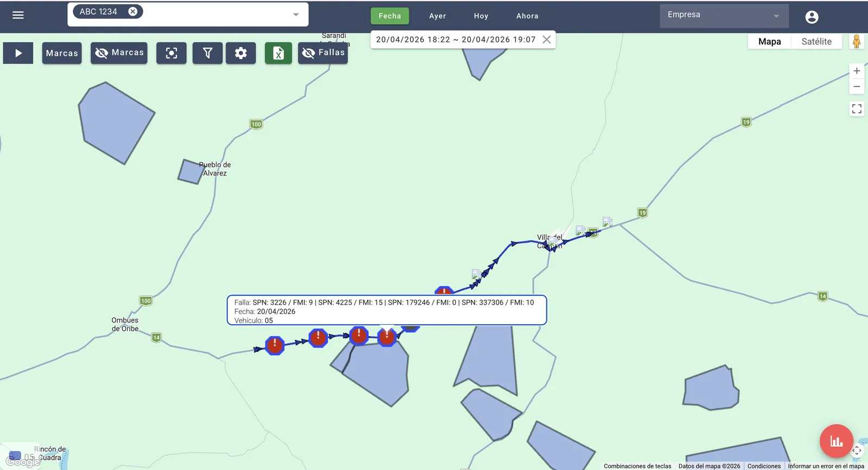
Task: Toggle Fallas visibility
Action: (323, 53)
